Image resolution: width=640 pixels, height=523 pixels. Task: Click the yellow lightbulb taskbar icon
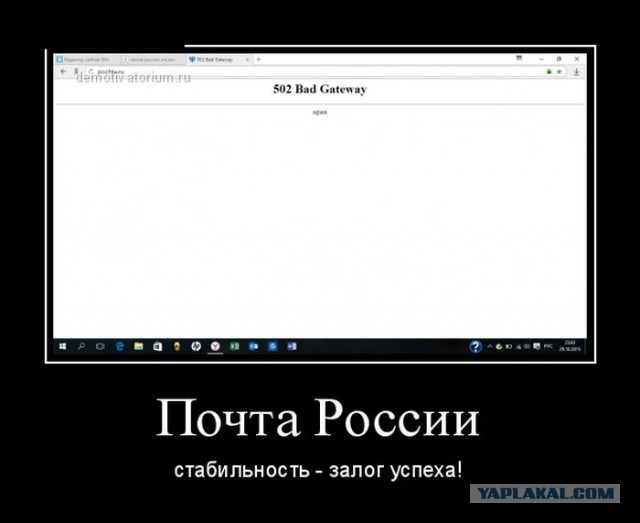point(177,346)
